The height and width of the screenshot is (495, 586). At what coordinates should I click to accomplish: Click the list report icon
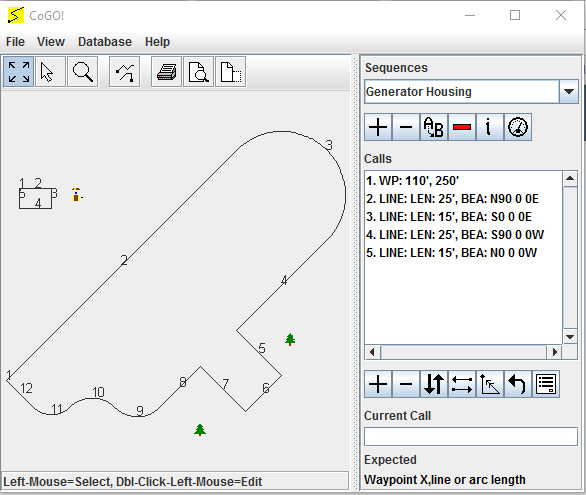546,384
